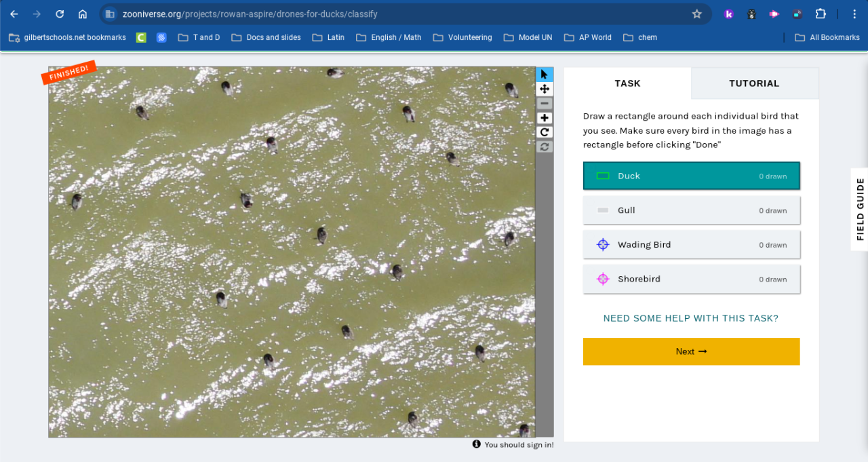Viewport: 868px width, 462px height.
Task: Zoom in with the plus button
Action: click(545, 118)
